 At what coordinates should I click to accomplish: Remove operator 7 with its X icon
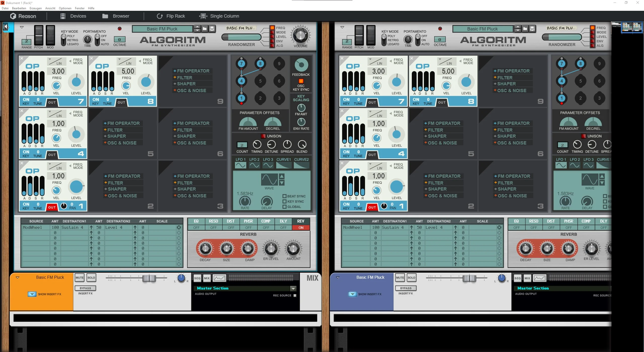pyautogui.click(x=22, y=58)
